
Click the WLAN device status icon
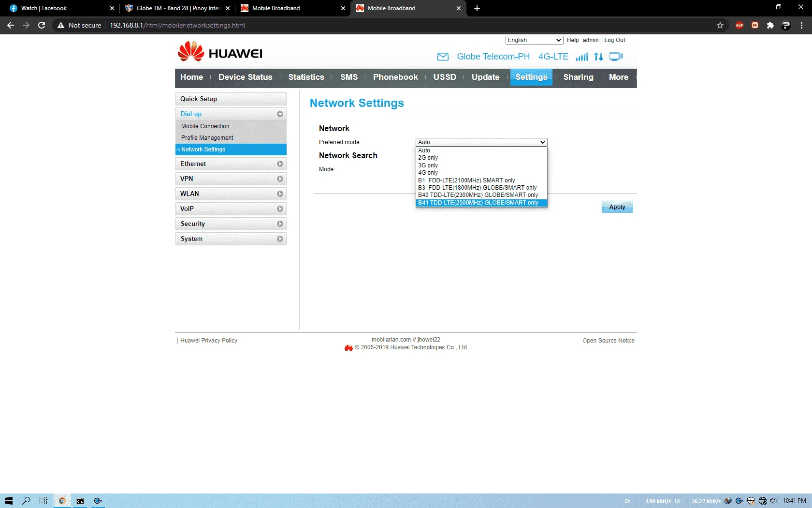pyautogui.click(x=616, y=57)
